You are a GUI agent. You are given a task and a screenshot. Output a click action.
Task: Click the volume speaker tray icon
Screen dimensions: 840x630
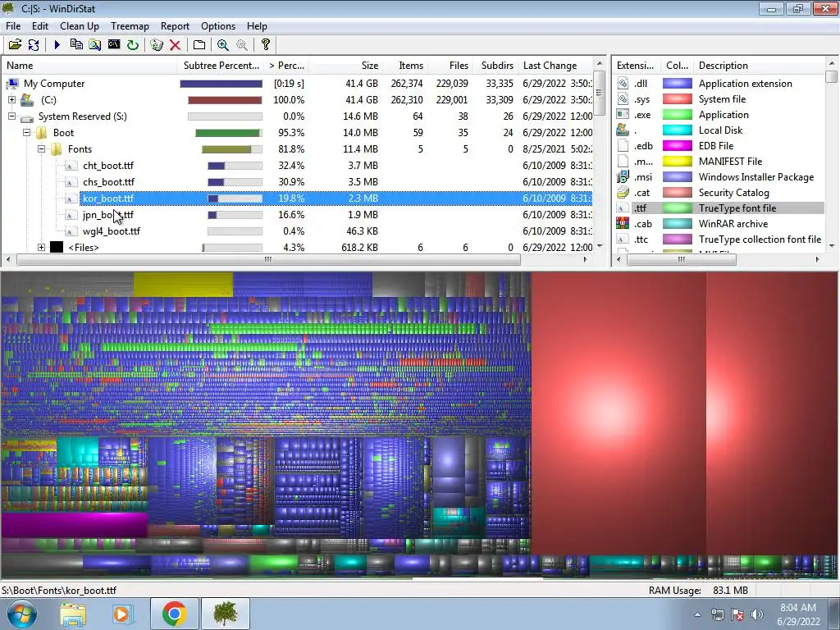[x=757, y=614]
